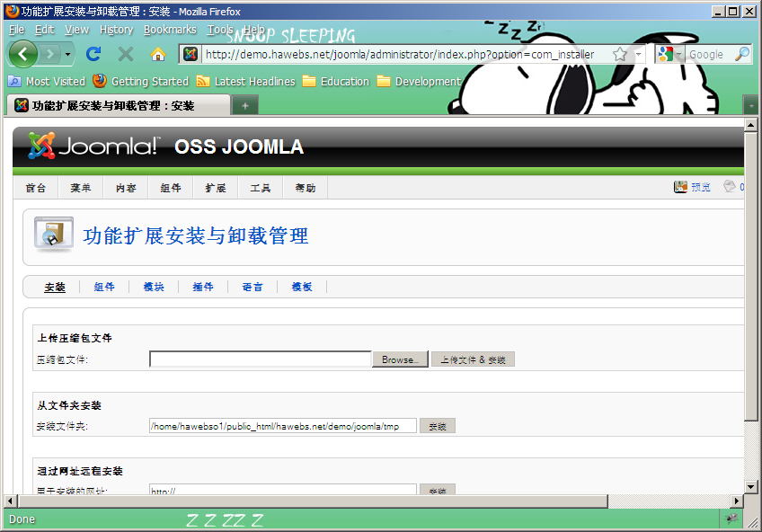Click the horizontal scrollbar left arrow
Image resolution: width=762 pixels, height=532 pixels.
[10, 501]
